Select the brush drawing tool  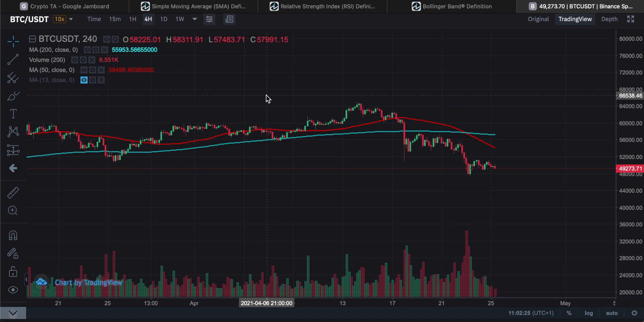pos(13,96)
